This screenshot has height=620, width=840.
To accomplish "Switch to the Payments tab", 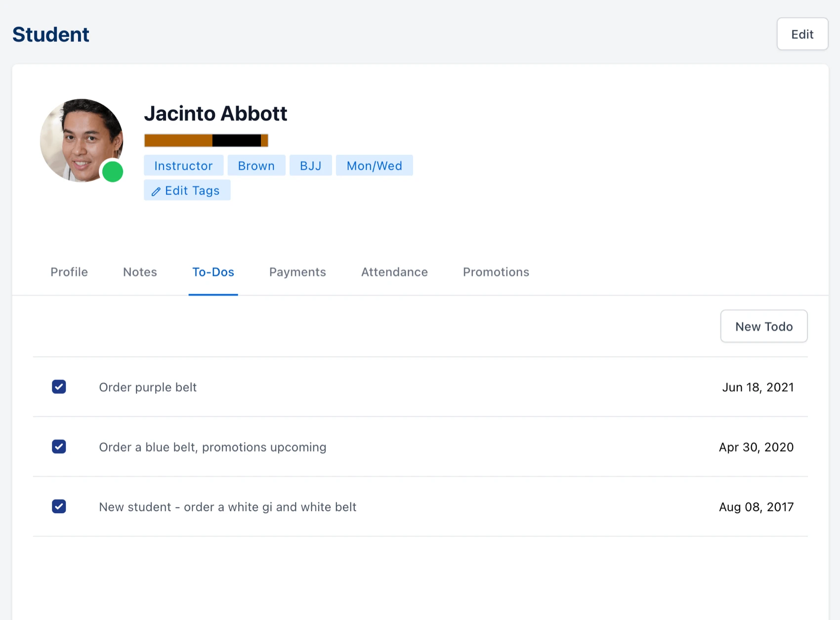I will click(297, 272).
